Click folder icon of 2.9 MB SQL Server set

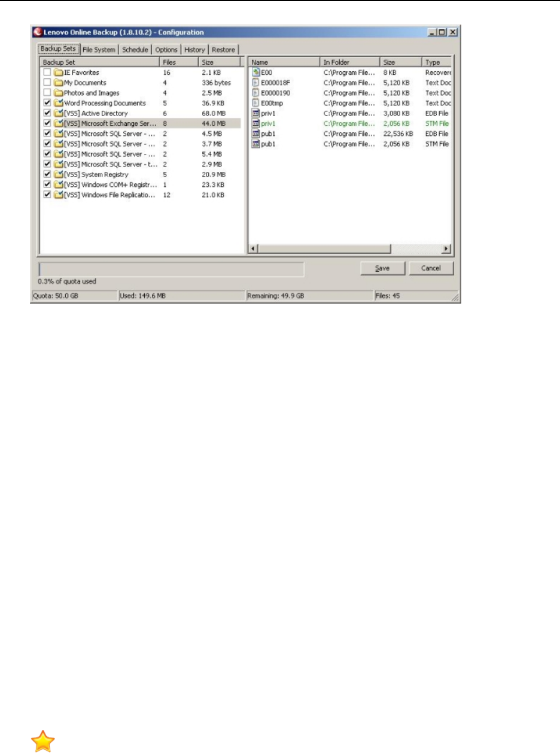click(59, 164)
